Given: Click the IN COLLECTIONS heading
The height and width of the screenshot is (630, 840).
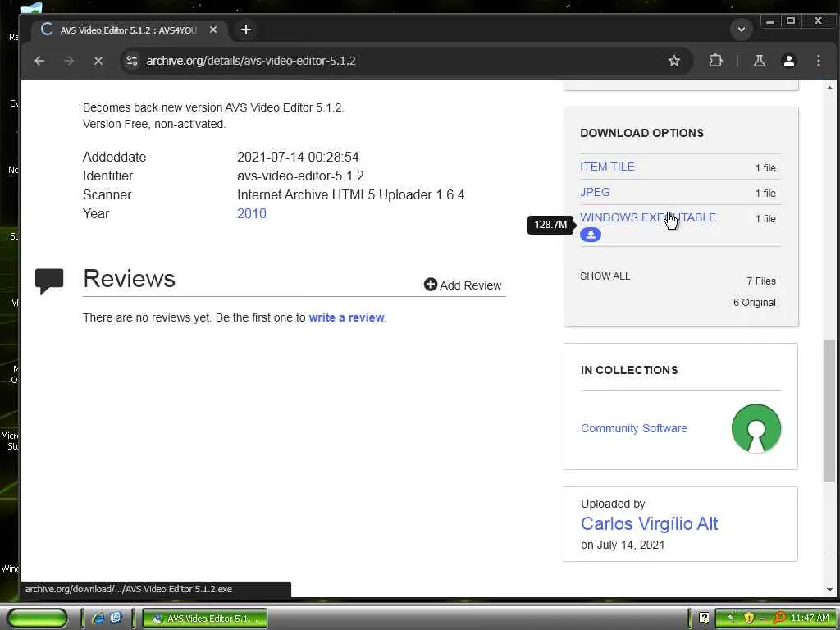Looking at the screenshot, I should click(629, 370).
